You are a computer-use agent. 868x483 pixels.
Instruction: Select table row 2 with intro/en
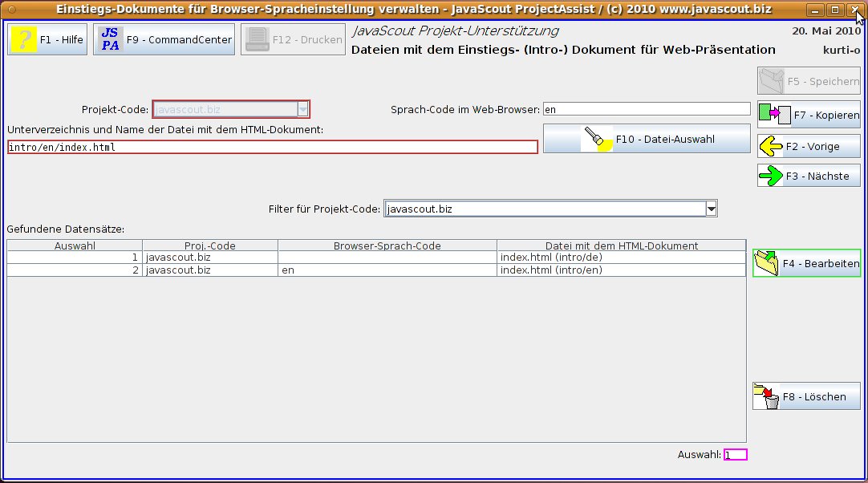pyautogui.click(x=375, y=270)
